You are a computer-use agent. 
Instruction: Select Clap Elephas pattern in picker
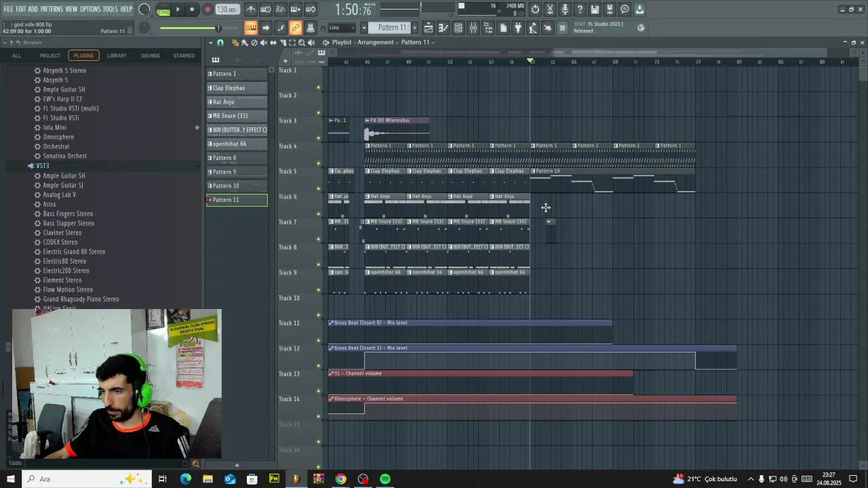(x=237, y=88)
